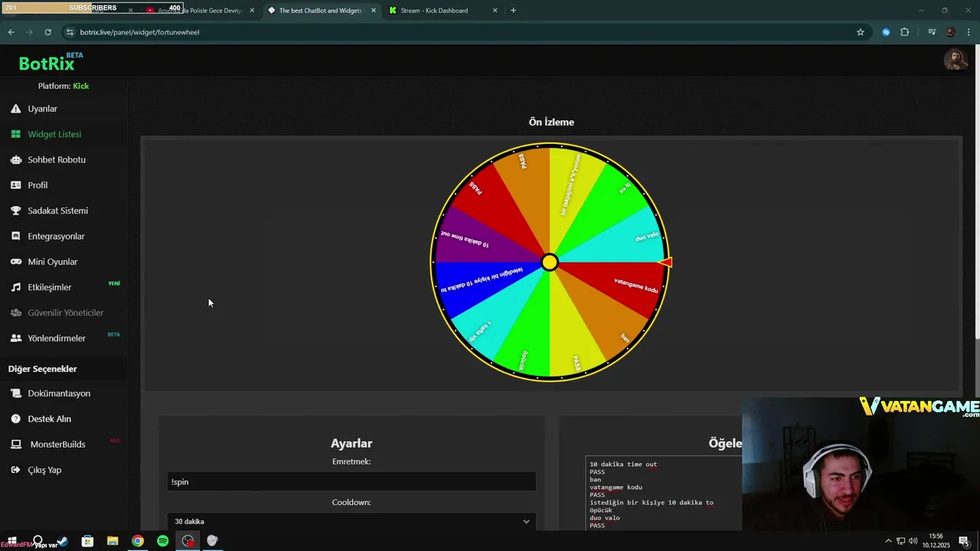The image size is (980, 551).
Task: Click the Dokümantasyon book icon
Action: (15, 393)
